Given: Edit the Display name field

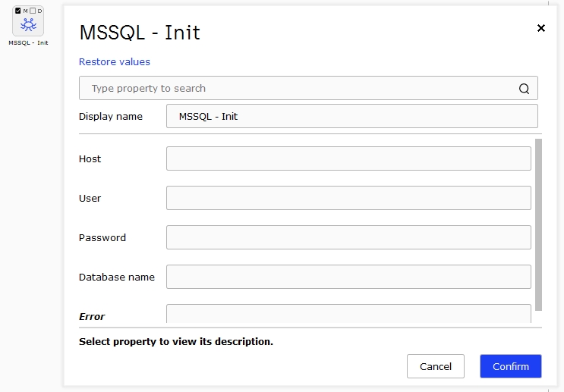Looking at the screenshot, I should click(351, 116).
